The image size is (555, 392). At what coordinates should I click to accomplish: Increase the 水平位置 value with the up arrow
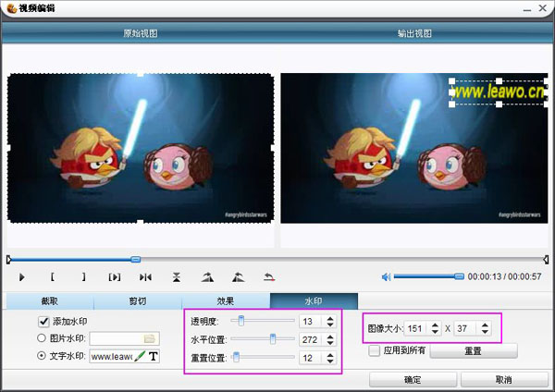(330, 337)
